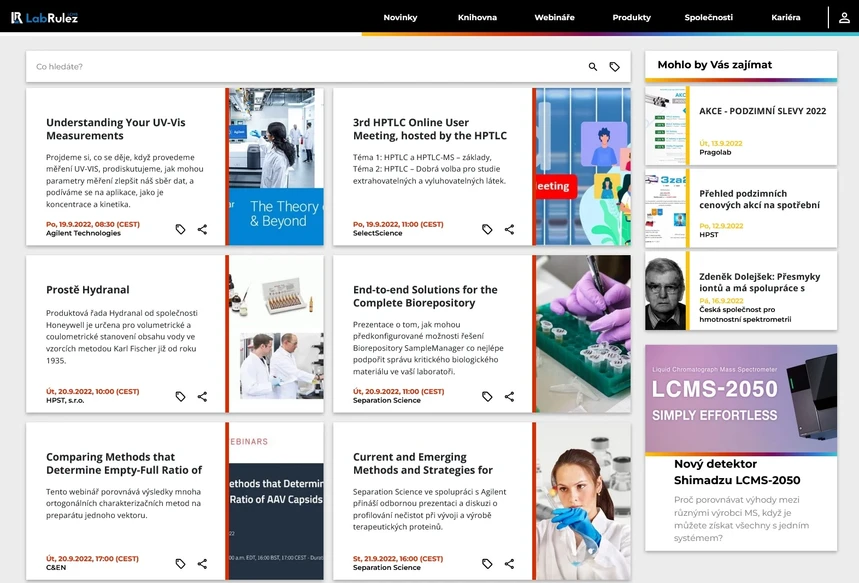
Task: Open the woman with blue gloves thumbnail
Action: click(x=583, y=501)
